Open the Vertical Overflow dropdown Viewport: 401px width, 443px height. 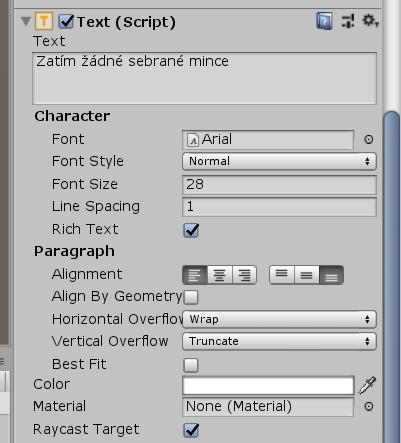[x=279, y=341]
